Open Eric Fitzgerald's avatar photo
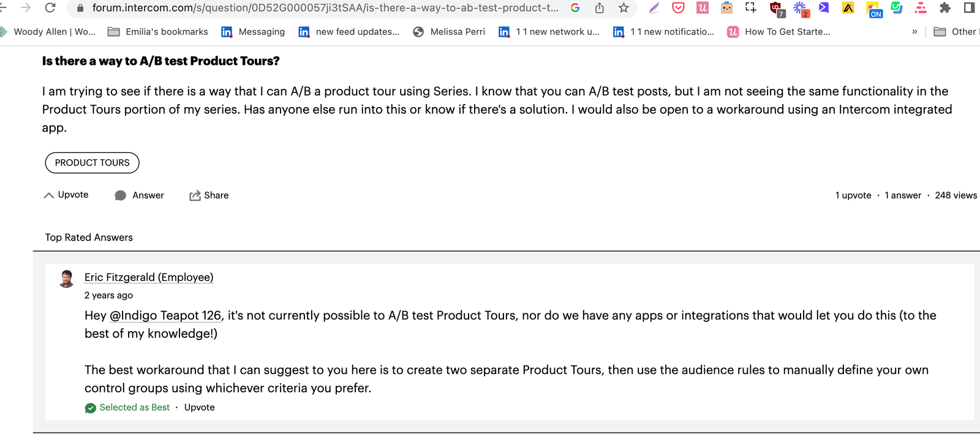 (x=66, y=278)
